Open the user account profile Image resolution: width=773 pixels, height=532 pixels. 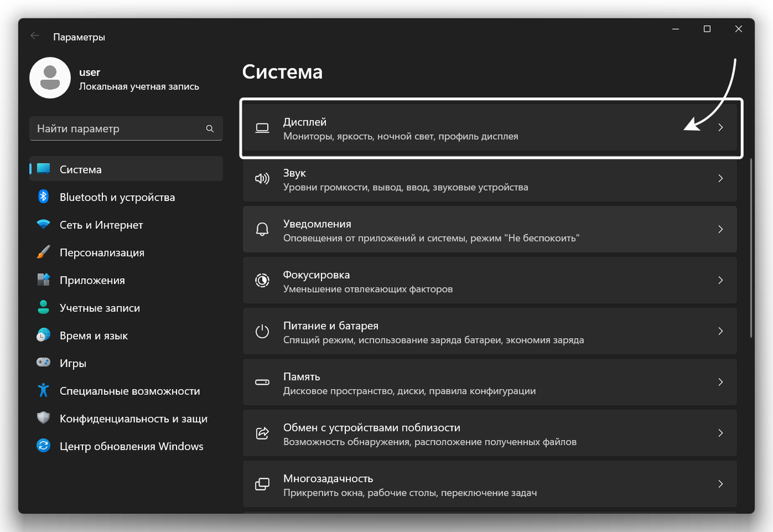[50, 77]
